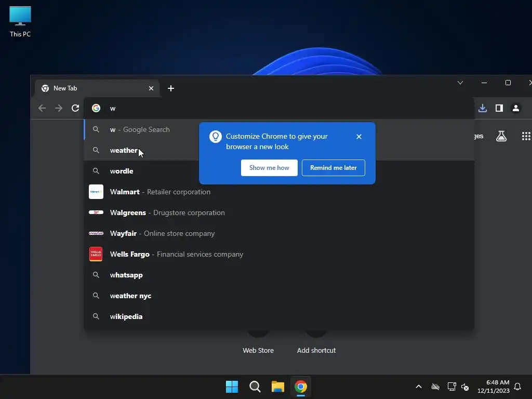Image resolution: width=532 pixels, height=399 pixels.
Task: Reload the page with the refresh icon
Action: [75, 108]
